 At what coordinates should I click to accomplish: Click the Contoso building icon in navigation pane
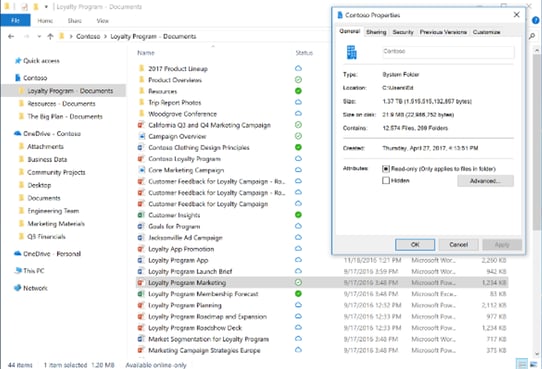click(18, 78)
